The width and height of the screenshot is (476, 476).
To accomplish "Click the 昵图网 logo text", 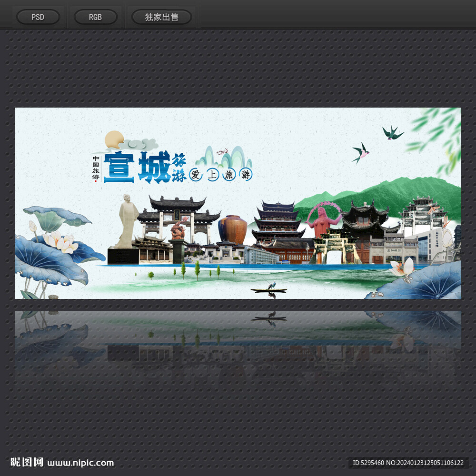I will [27, 462].
